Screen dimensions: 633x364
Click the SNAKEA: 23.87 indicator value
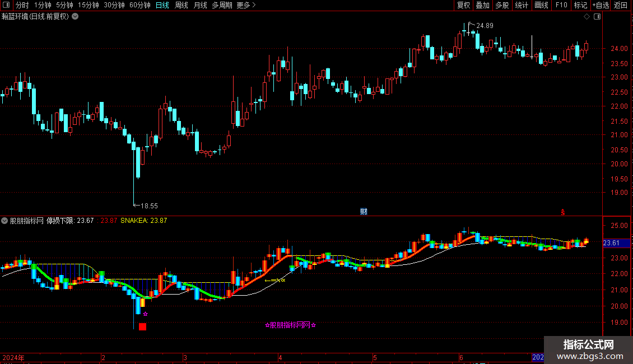144,221
